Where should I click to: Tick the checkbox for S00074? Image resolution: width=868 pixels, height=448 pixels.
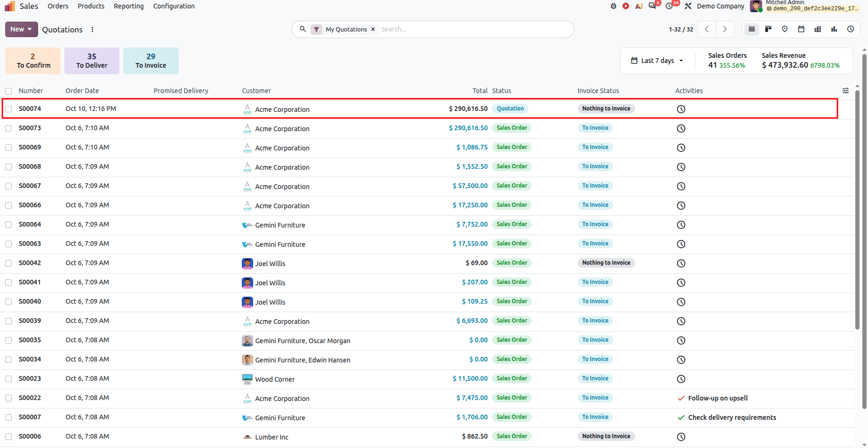tap(8, 109)
